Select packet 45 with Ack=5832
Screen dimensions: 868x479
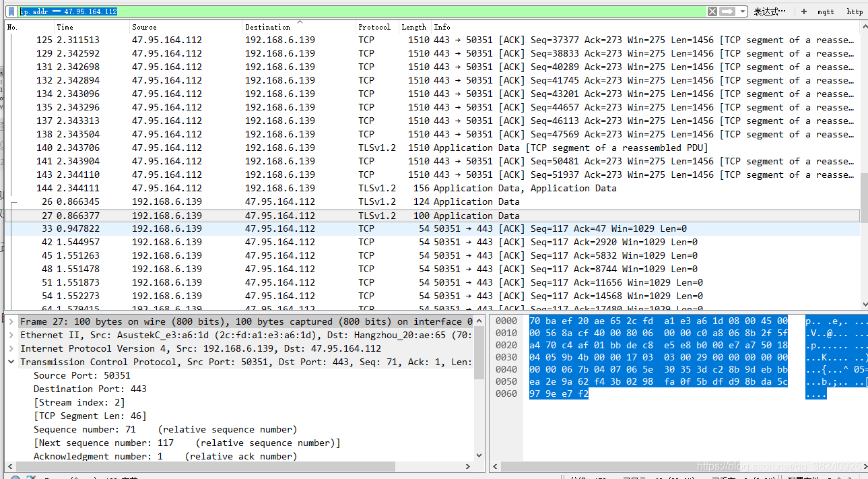432,255
